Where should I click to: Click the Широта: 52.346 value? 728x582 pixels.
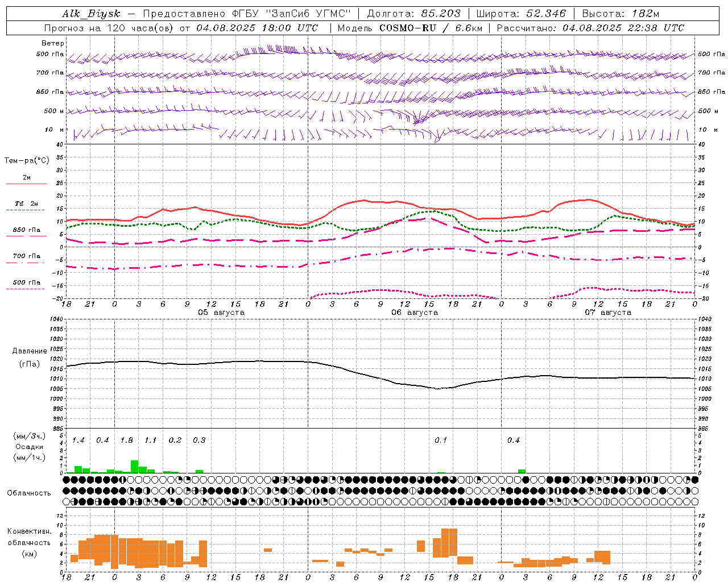(521, 14)
